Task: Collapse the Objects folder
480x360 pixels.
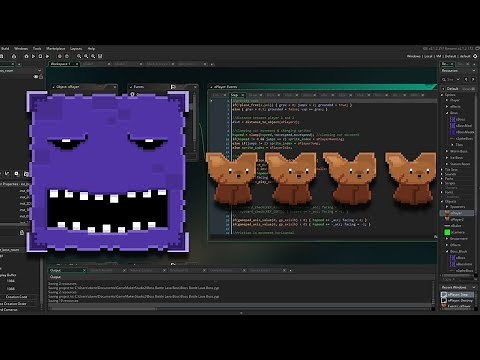Action: coord(443,201)
